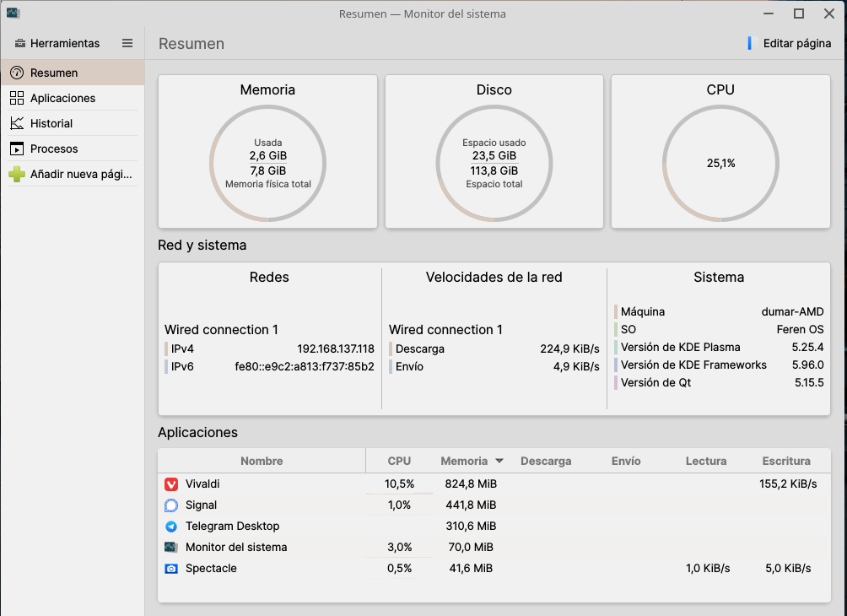This screenshot has width=847, height=616.
Task: Click the upload speed value 4,9 KiB/s
Action: (576, 367)
